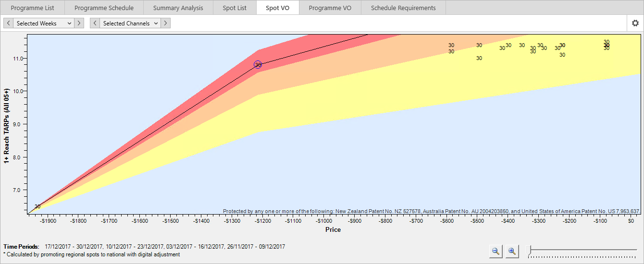Click the -$600 price axis label
644x264 pixels.
(x=447, y=221)
